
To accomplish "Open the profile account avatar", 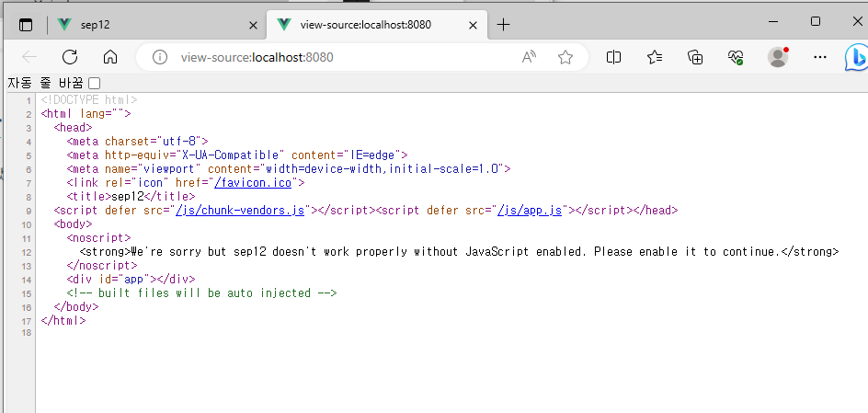I will click(778, 57).
